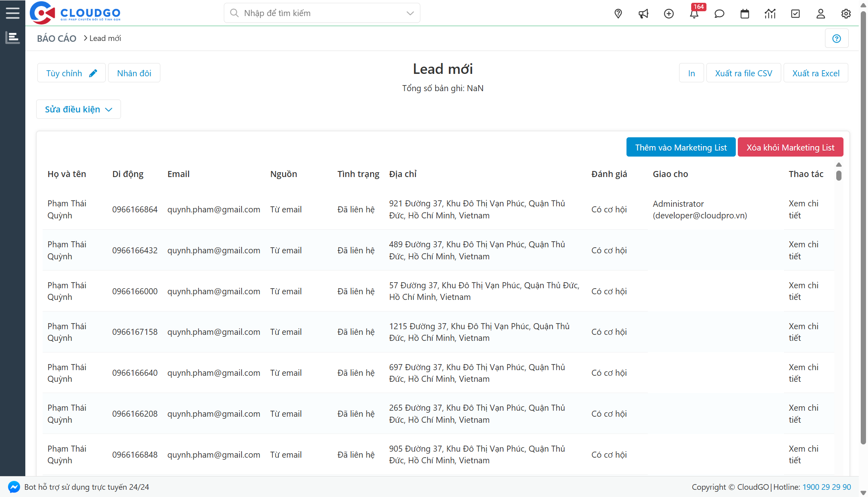
Task: Expand the search box dropdown arrow
Action: click(410, 13)
